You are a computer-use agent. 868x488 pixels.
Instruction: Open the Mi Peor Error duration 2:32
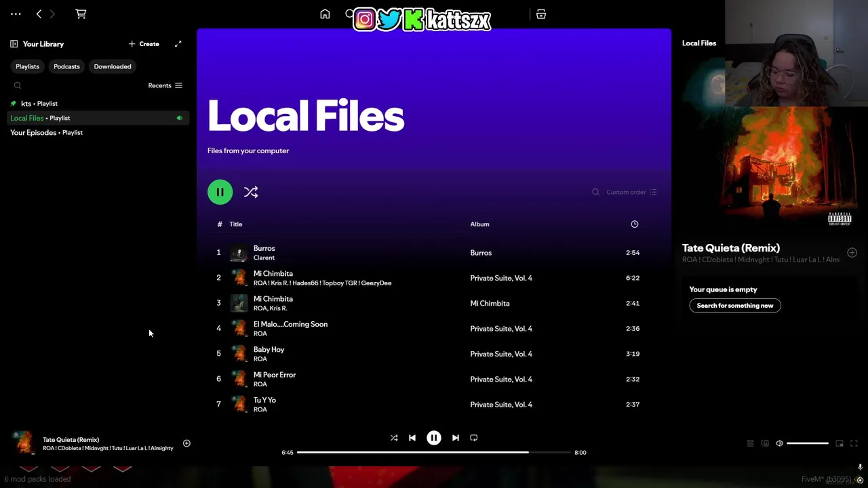coord(633,380)
